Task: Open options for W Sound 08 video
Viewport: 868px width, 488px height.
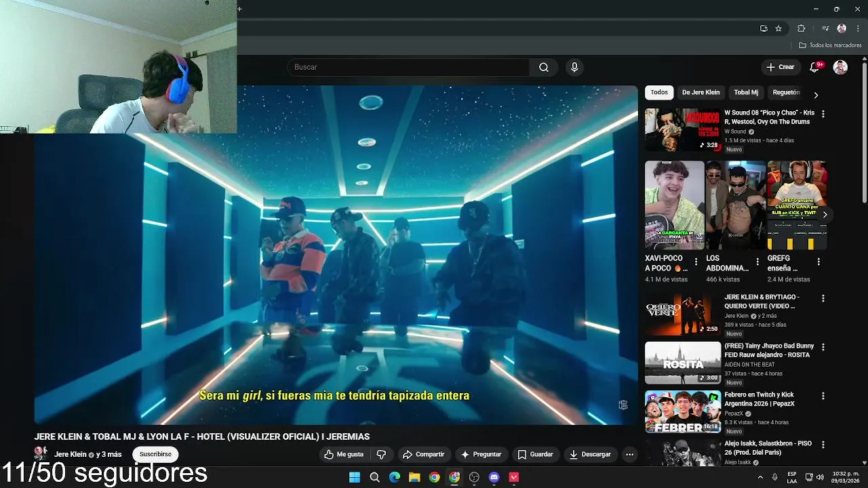Action: [823, 115]
